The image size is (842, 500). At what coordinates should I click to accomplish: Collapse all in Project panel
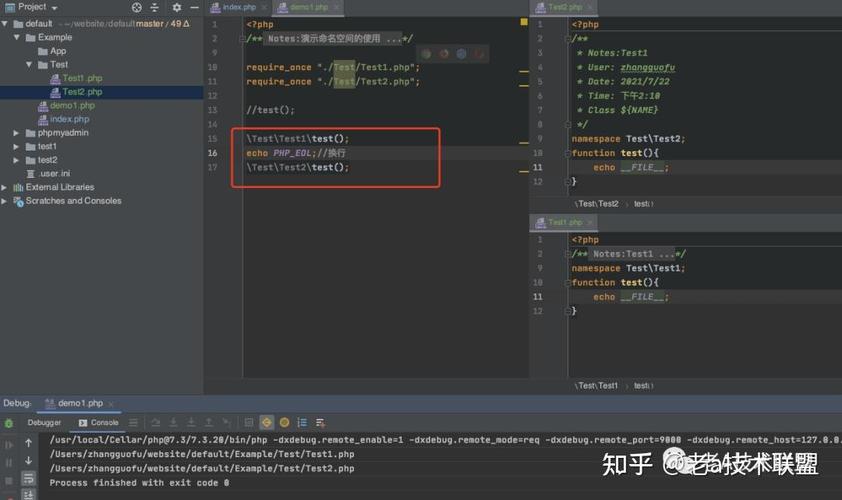click(155, 8)
